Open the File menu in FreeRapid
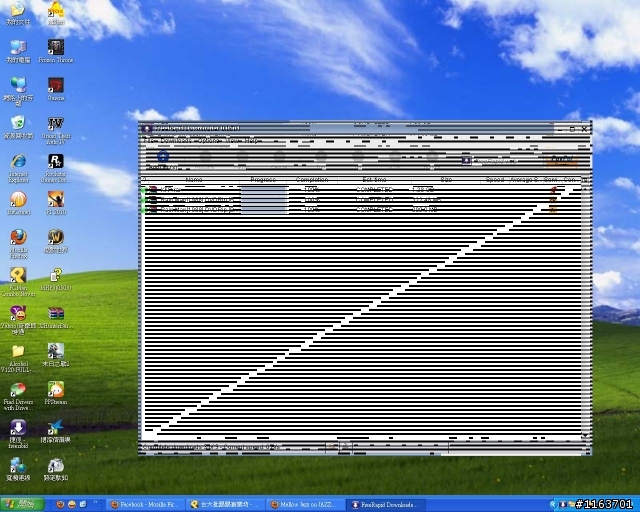640x512 pixels. [147, 140]
